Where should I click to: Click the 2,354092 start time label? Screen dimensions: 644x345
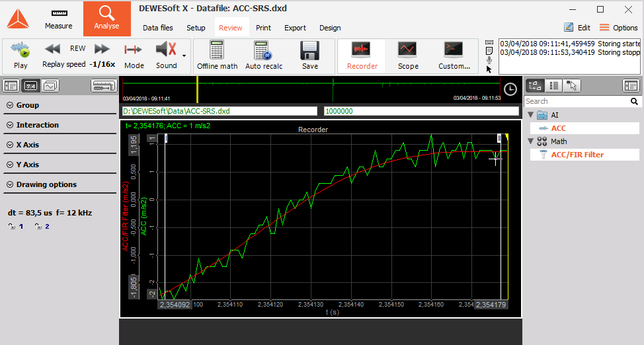point(175,305)
